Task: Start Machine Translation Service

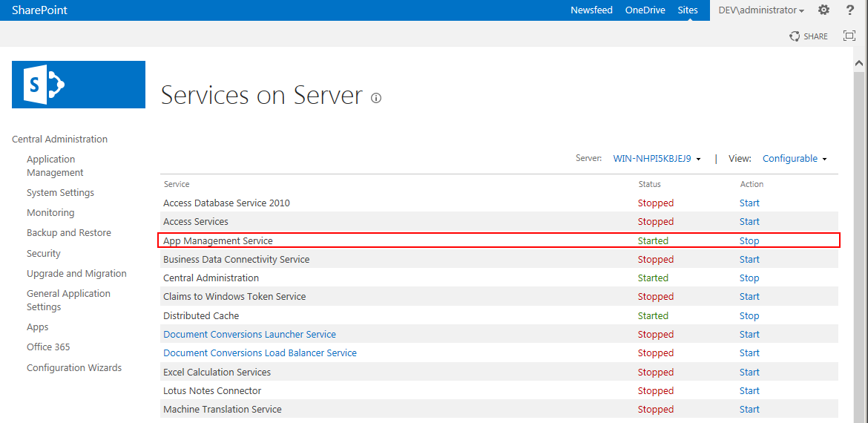Action: [x=749, y=409]
